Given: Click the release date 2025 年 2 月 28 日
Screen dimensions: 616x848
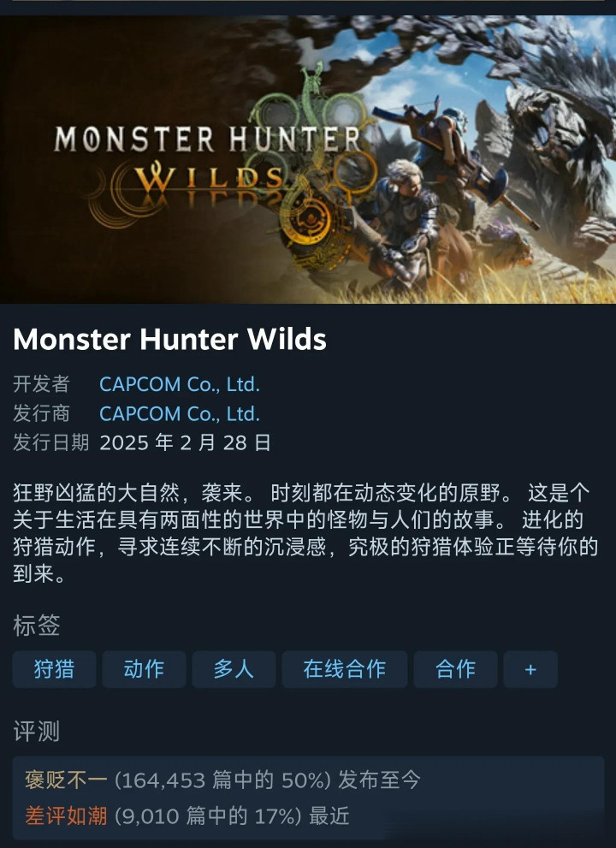Looking at the screenshot, I should (185, 443).
